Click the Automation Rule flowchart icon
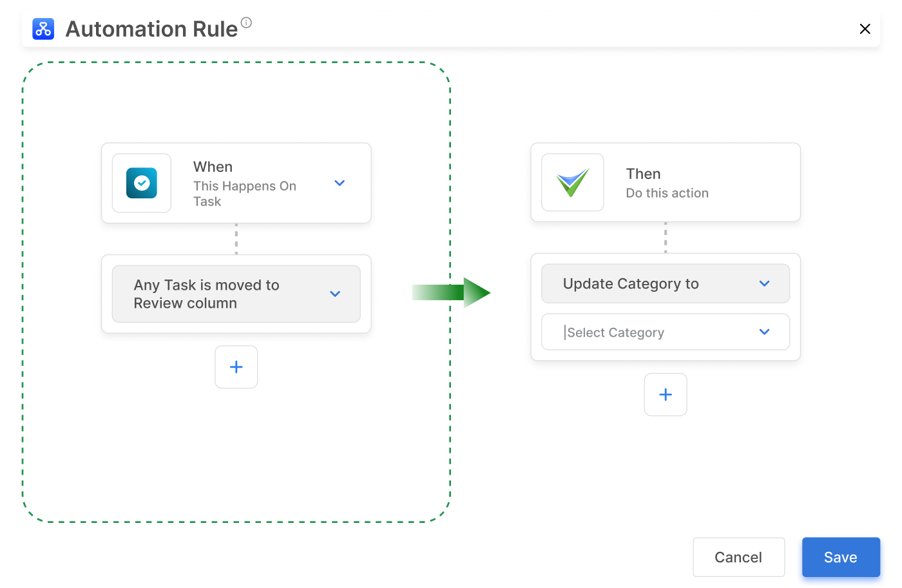902x588 pixels. pyautogui.click(x=43, y=28)
